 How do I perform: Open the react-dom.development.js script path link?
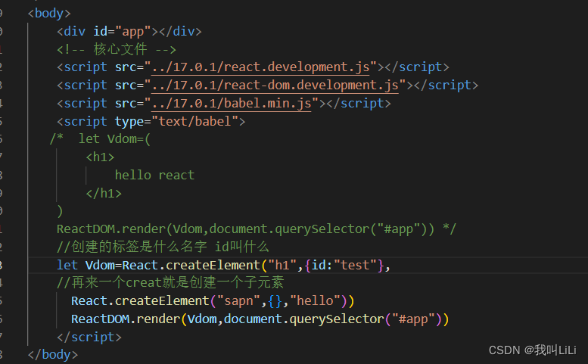pos(275,85)
